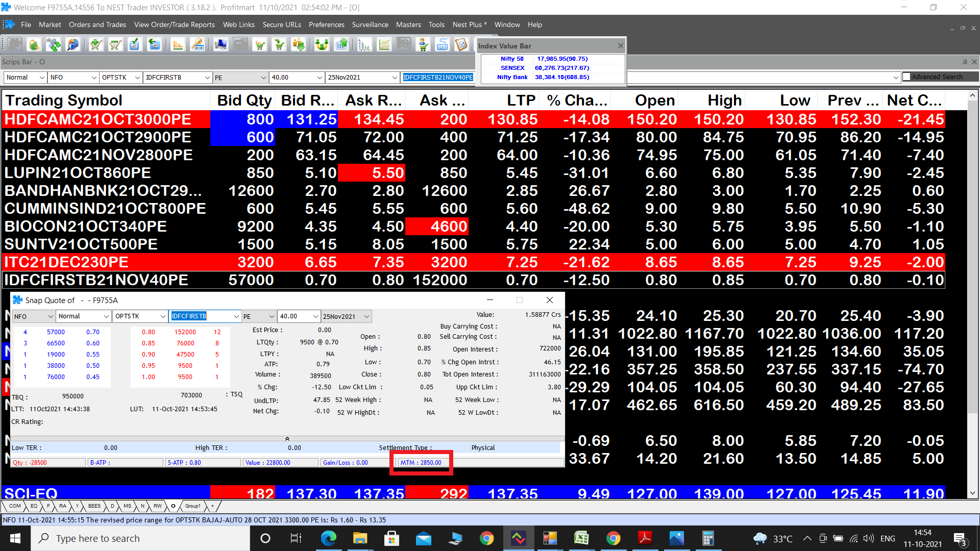This screenshot has width=980, height=551.
Task: Open File Explorer from the taskbar
Action: click(x=360, y=538)
